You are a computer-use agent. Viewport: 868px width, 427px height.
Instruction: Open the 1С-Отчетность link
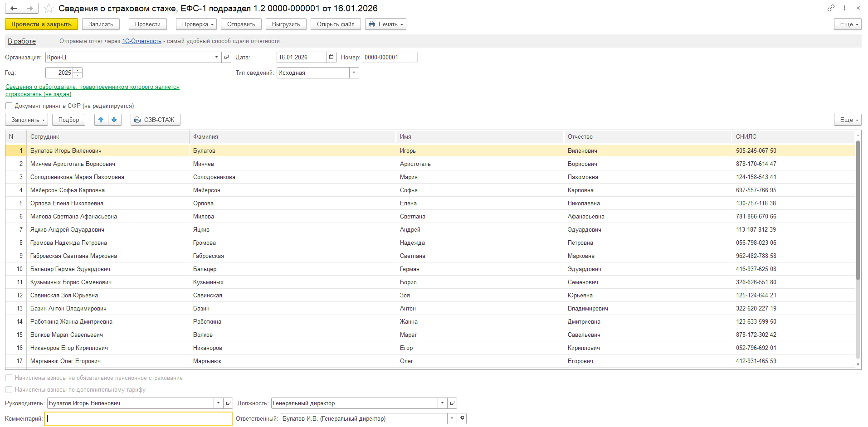[x=141, y=41]
